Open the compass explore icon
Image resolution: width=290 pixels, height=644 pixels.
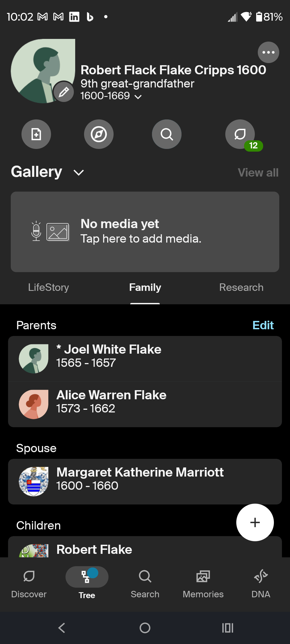[x=99, y=134]
